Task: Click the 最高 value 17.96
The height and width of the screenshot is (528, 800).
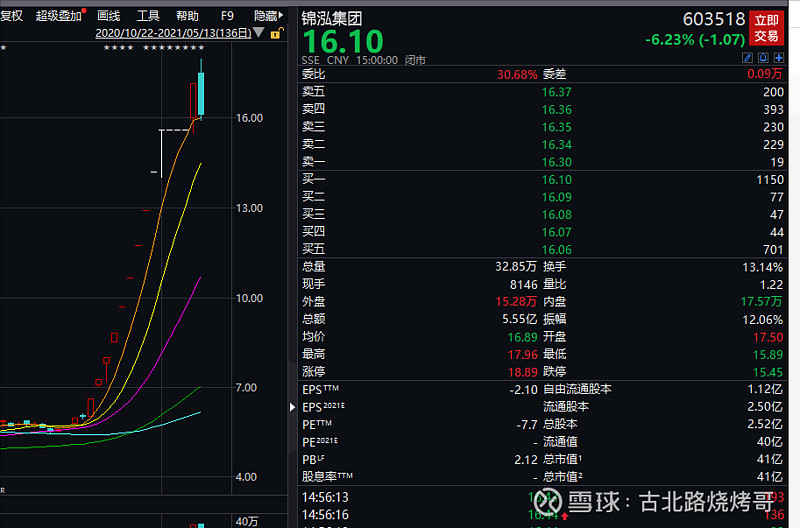Action: click(522, 355)
